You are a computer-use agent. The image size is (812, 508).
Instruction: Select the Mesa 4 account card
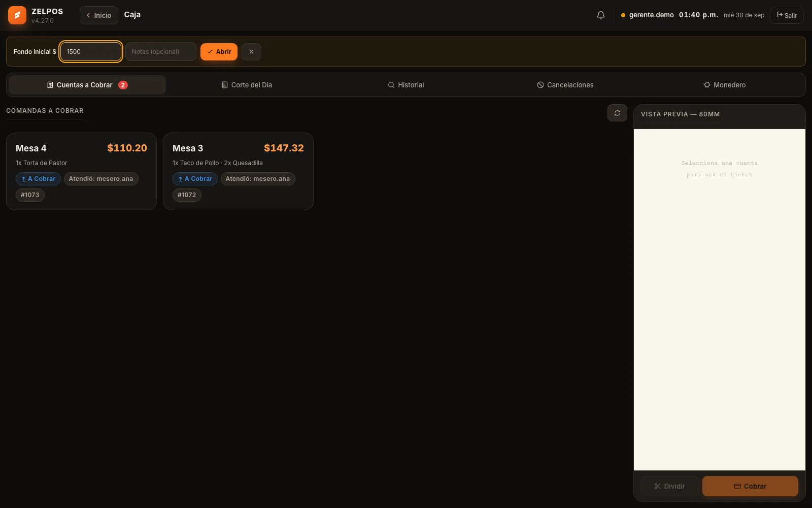click(81, 171)
